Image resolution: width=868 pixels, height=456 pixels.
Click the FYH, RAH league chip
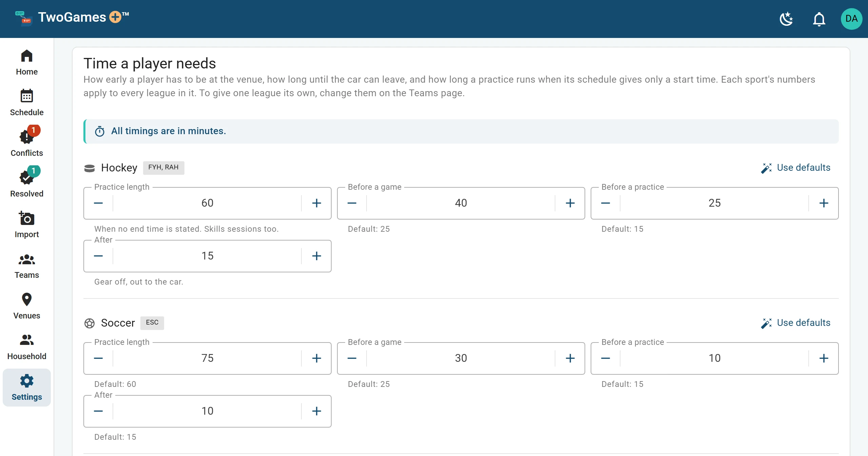click(x=163, y=168)
